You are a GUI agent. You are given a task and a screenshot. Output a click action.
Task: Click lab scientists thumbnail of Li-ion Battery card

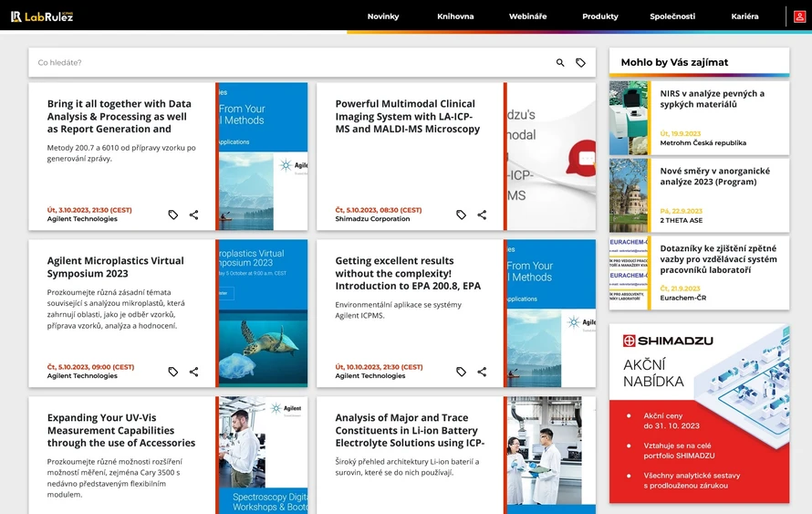pos(551,455)
